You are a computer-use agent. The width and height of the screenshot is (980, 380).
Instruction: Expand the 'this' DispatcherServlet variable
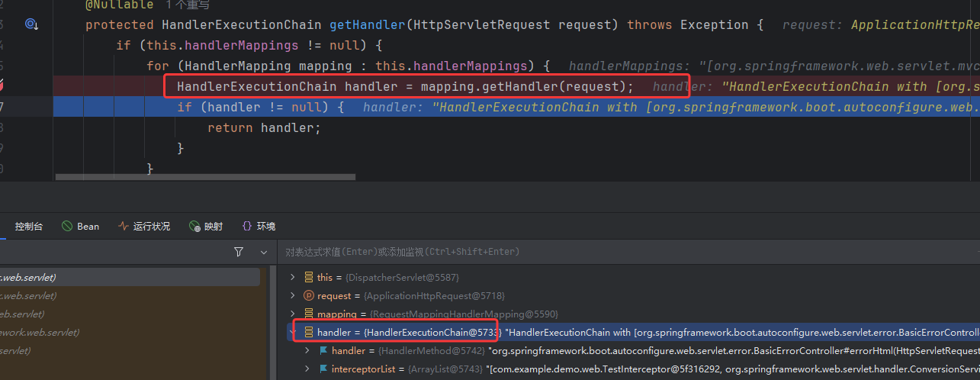coord(292,277)
